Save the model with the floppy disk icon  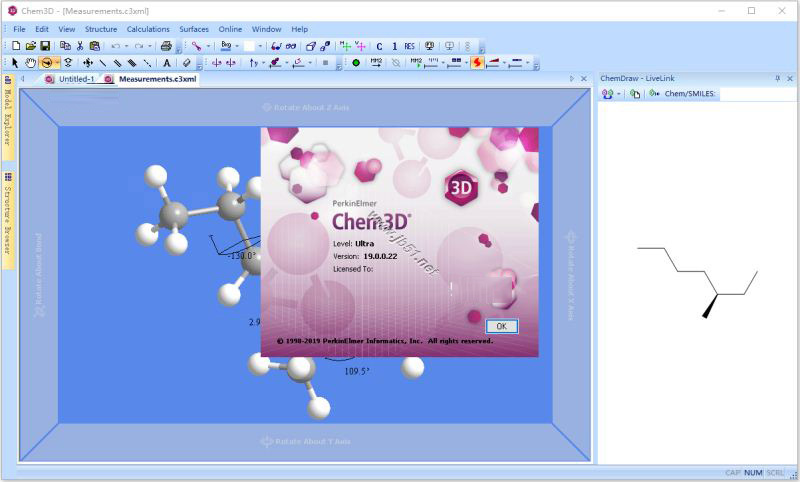(x=45, y=46)
